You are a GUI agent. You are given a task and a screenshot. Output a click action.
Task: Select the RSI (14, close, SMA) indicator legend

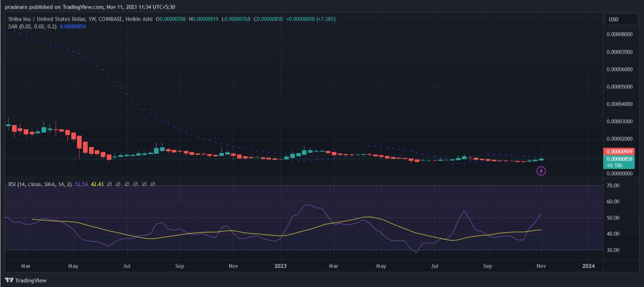pos(40,184)
